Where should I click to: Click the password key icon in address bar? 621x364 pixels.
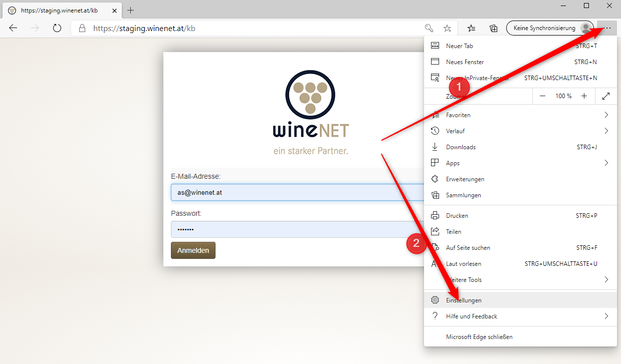(x=429, y=28)
